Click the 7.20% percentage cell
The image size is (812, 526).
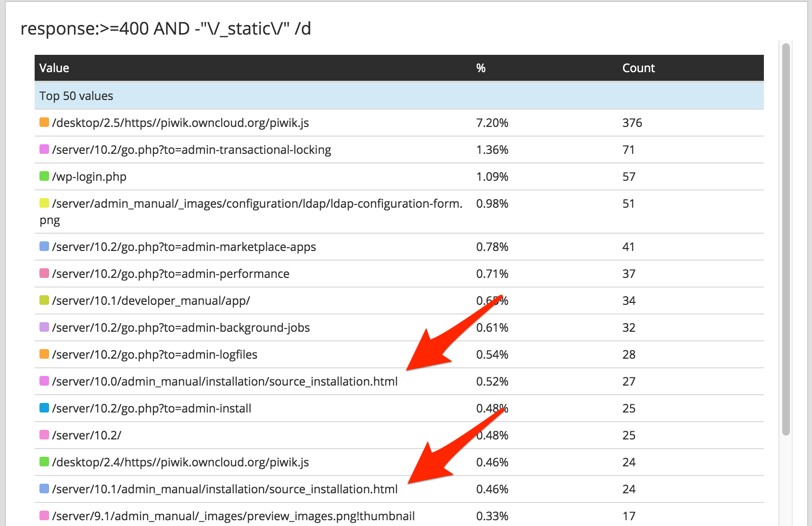492,123
